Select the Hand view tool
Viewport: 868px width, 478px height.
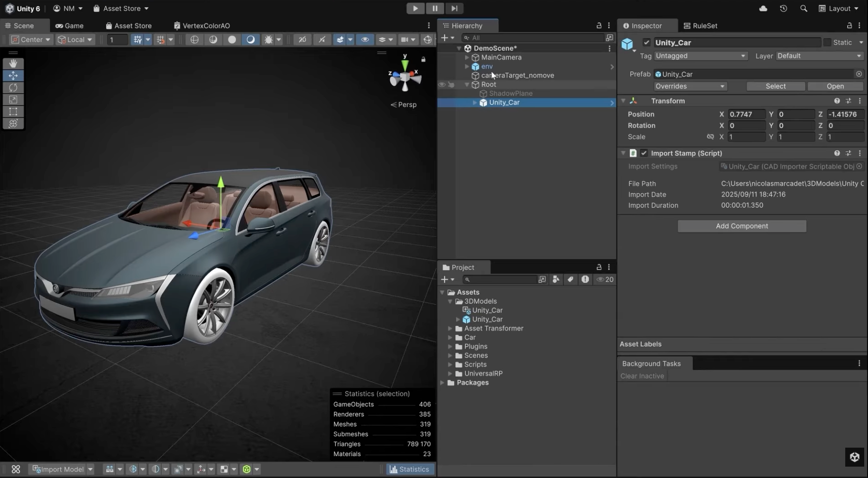(13, 64)
